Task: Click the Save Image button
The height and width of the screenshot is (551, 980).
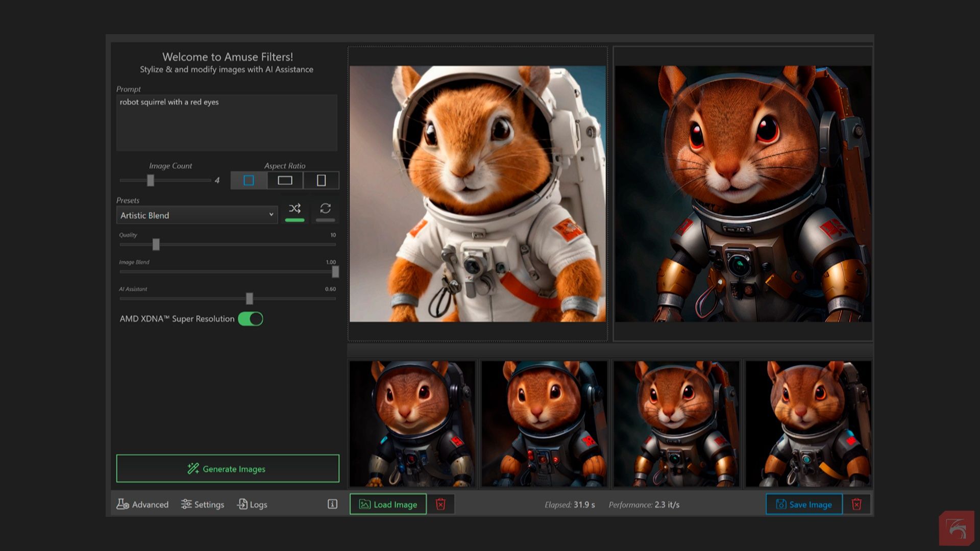Action: [x=804, y=504]
